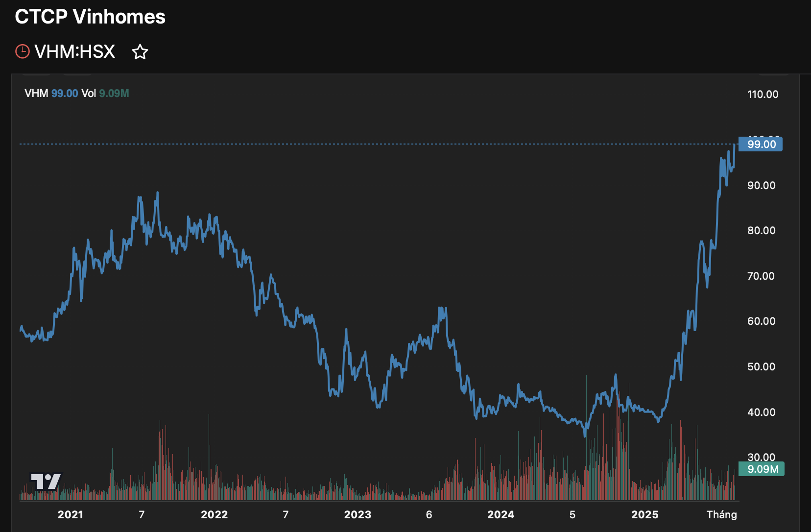Click the 99.00 price value in the legend

pyautogui.click(x=65, y=94)
